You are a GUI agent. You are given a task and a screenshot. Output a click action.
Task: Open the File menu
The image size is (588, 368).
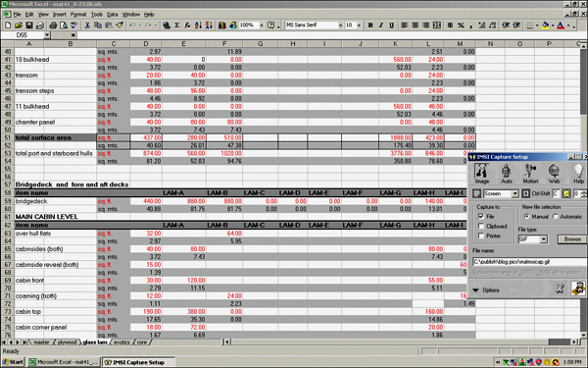click(17, 15)
